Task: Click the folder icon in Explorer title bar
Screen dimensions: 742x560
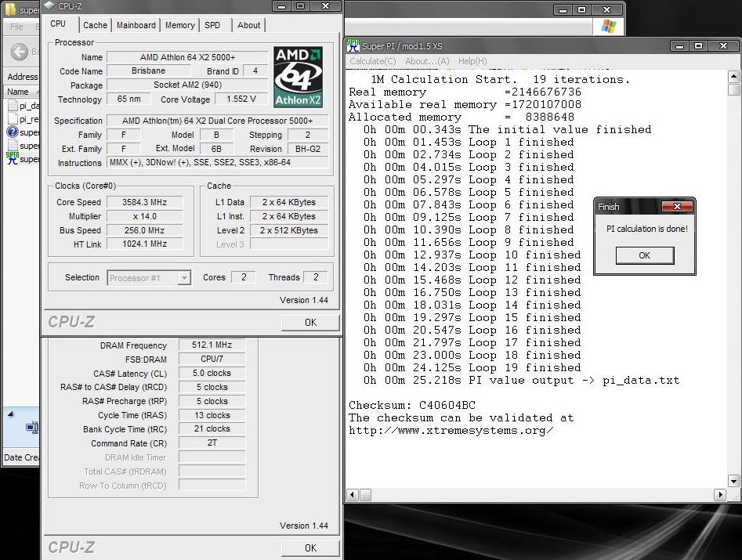Action: pyautogui.click(x=10, y=9)
